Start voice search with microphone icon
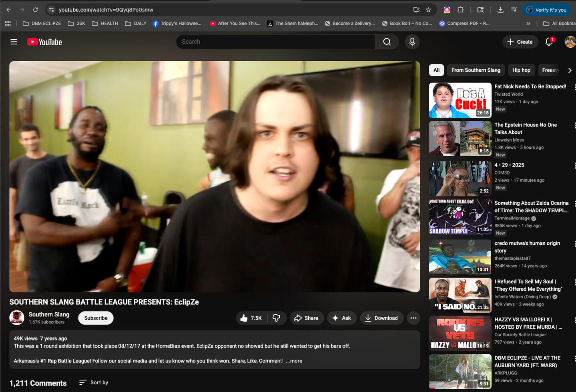 412,42
